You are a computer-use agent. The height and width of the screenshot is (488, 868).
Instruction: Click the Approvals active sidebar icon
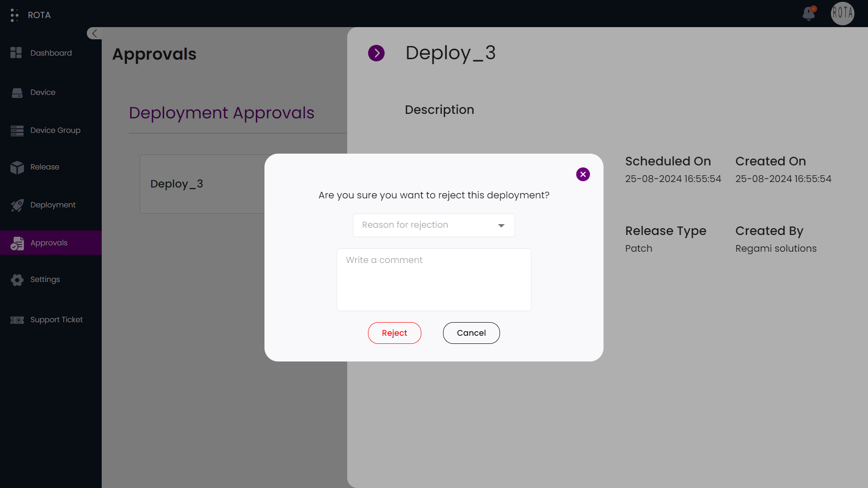coord(17,243)
